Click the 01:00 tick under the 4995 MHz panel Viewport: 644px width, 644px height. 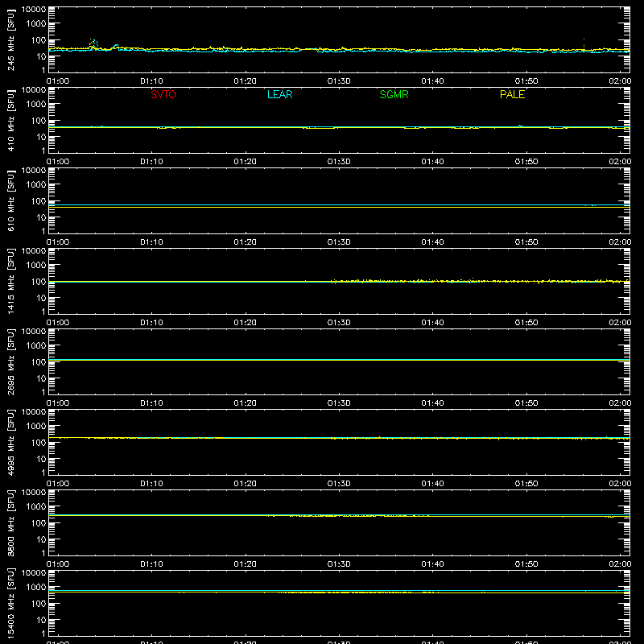pos(58,484)
